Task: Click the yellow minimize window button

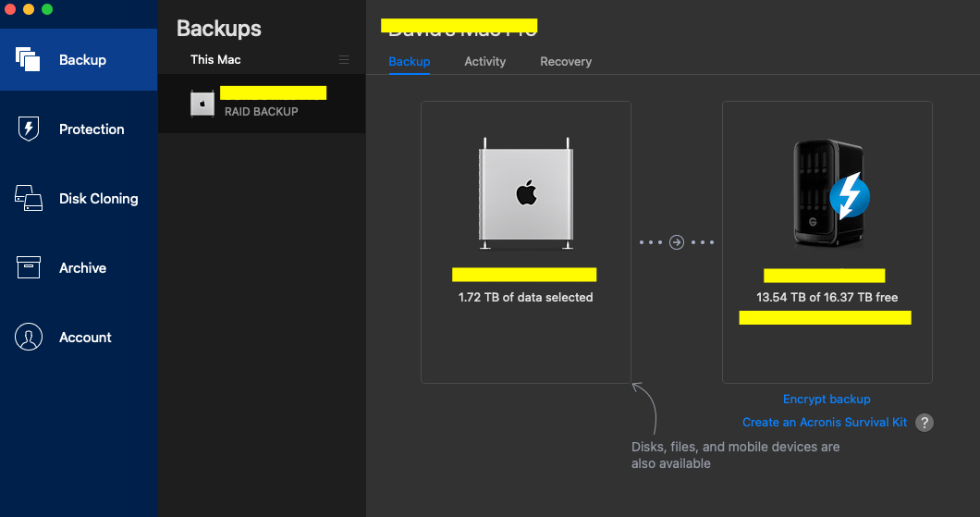Action: point(28,8)
